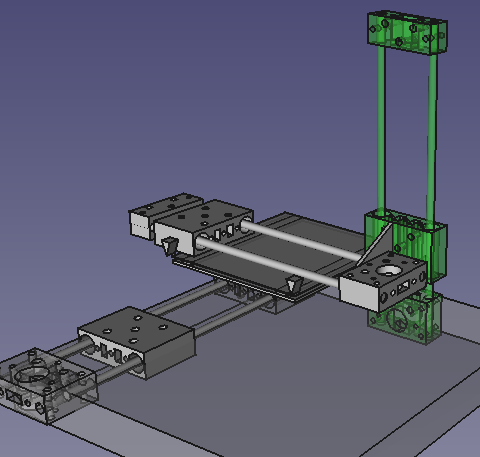Viewport: 480px width, 457px height.
Task: Select the triangular gusset beside the green carriage
Action: [x=376, y=244]
